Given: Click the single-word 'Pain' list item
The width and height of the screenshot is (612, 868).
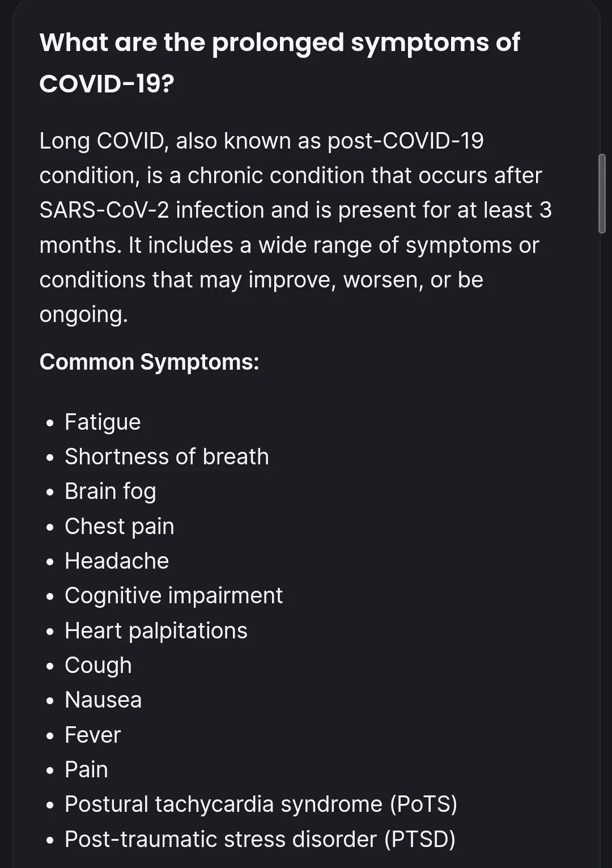Looking at the screenshot, I should pyautogui.click(x=86, y=769).
